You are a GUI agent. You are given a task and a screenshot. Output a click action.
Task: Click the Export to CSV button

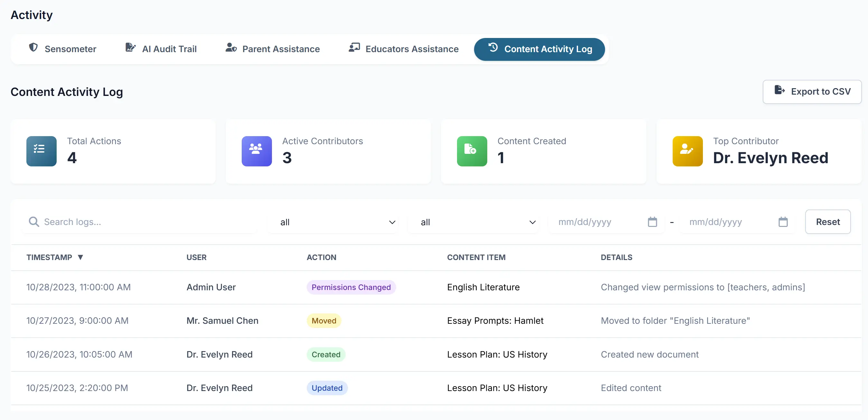tap(812, 91)
